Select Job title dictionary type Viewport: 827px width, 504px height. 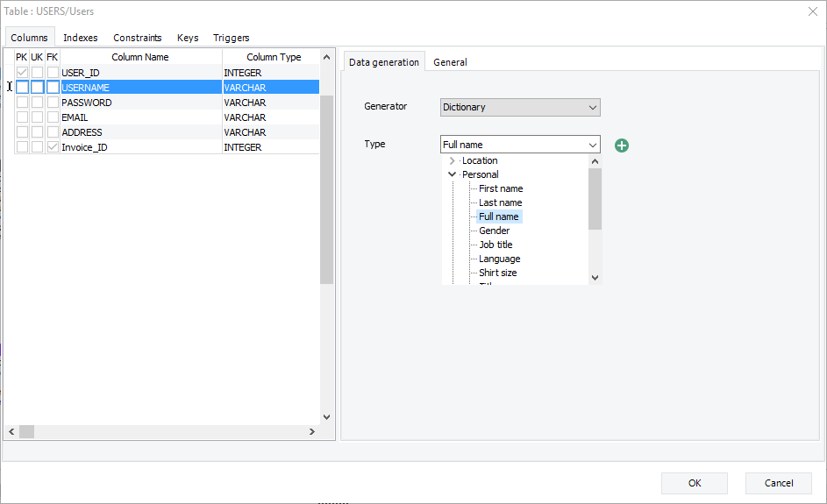click(x=495, y=245)
